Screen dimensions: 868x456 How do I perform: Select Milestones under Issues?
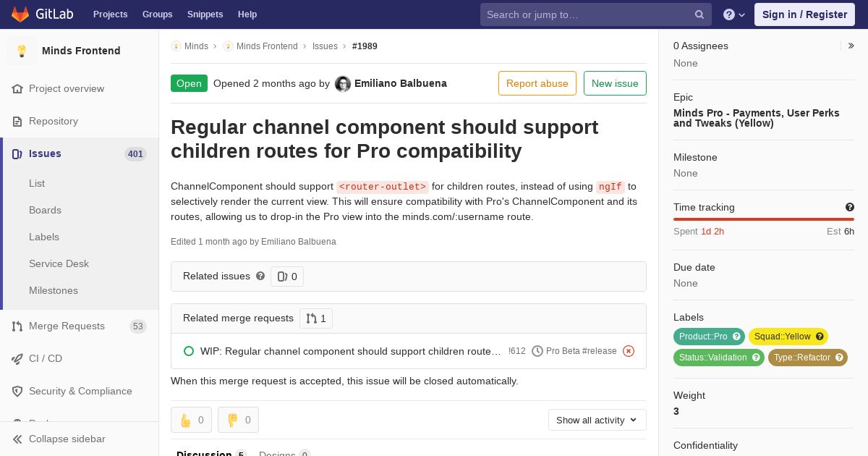(54, 290)
